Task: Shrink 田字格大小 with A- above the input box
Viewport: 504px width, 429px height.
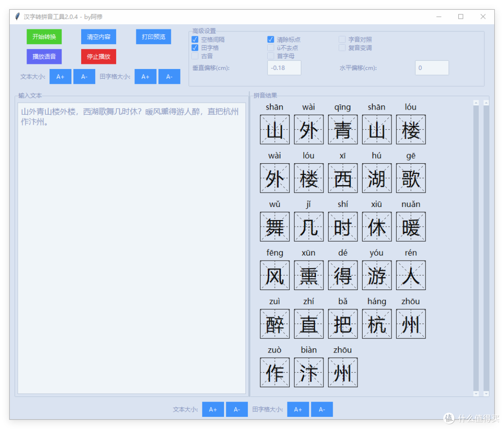Action: click(x=169, y=77)
